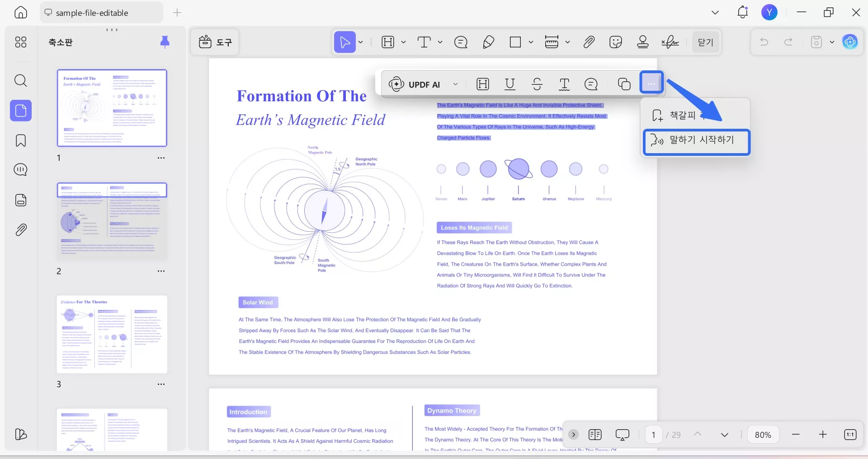Expand the title bar dropdown chevron
The width and height of the screenshot is (868, 459).
pyautogui.click(x=715, y=13)
